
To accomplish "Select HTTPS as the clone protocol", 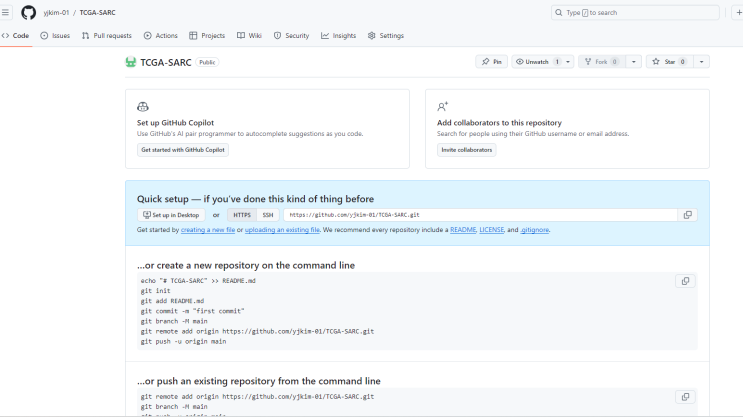I will tap(240, 215).
